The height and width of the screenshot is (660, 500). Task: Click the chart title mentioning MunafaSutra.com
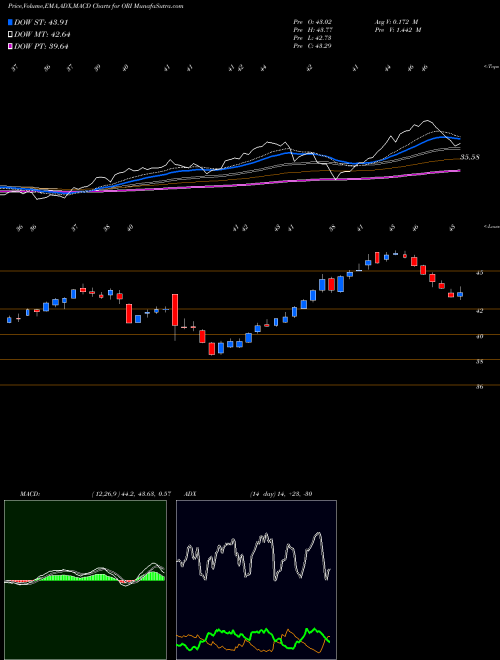click(96, 6)
